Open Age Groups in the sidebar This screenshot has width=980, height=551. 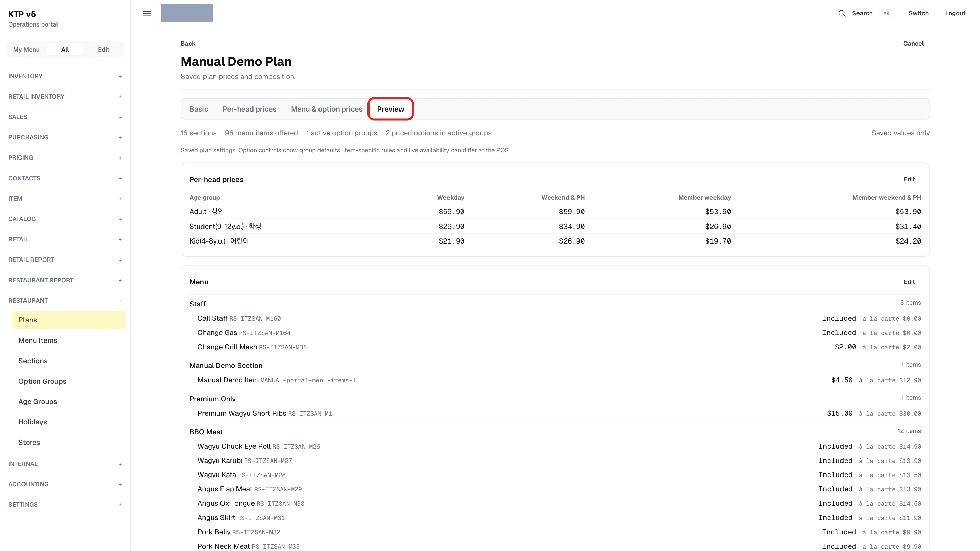(x=69, y=402)
